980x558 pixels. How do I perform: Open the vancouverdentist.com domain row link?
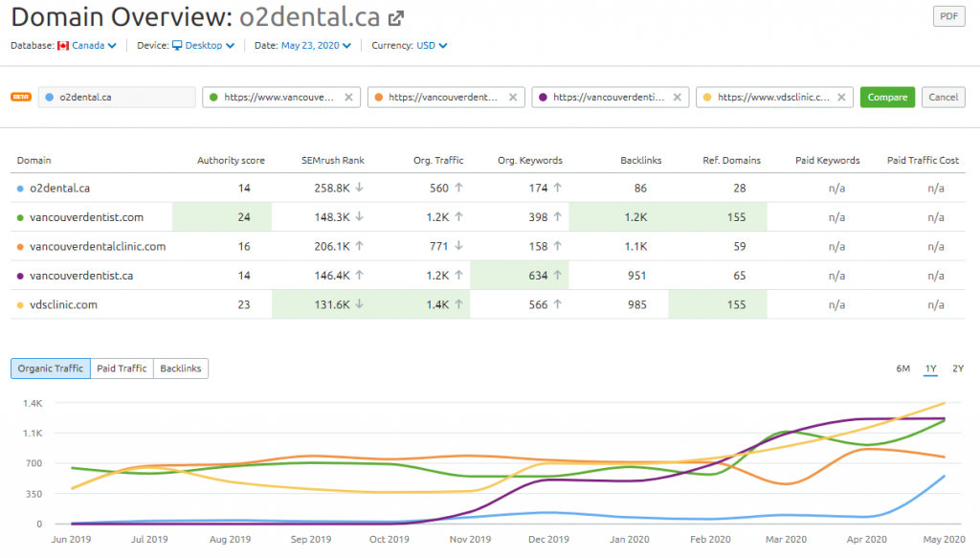[87, 217]
